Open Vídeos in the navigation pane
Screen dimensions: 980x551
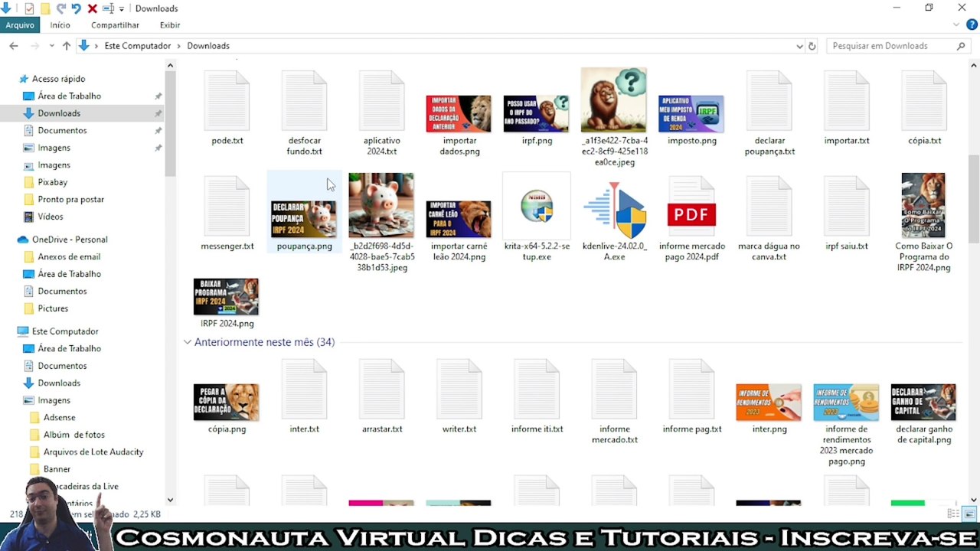(51, 217)
